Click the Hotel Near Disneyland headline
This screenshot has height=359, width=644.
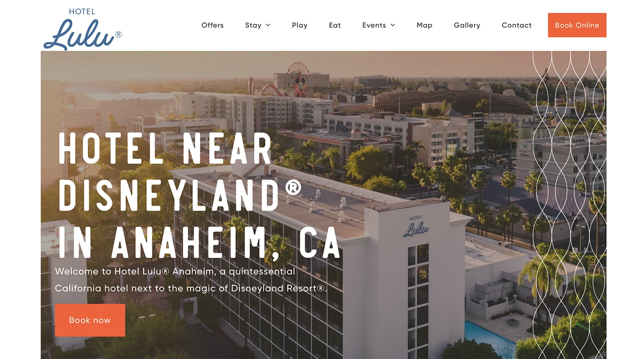[x=200, y=194]
